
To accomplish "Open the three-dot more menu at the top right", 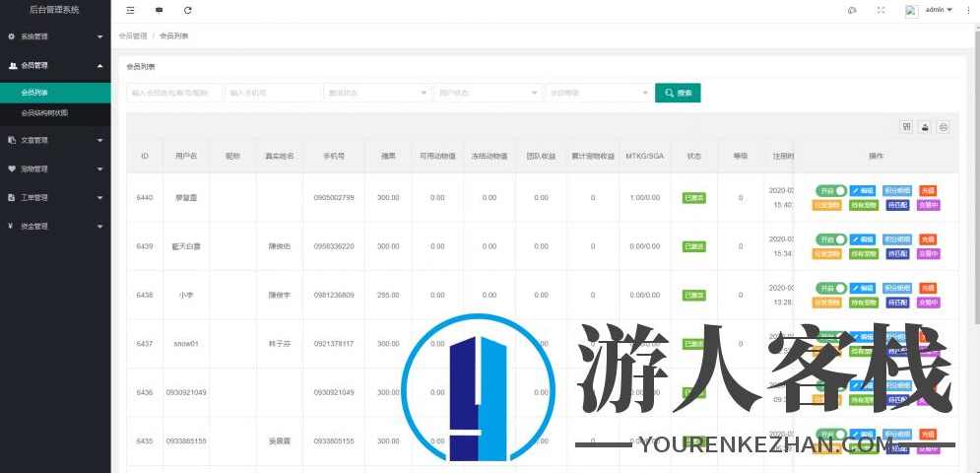I will click(x=969, y=10).
